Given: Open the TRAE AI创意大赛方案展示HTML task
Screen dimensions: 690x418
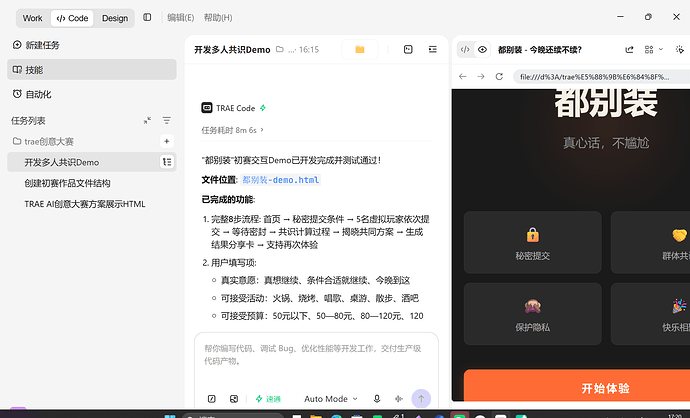Looking at the screenshot, I should click(x=84, y=204).
